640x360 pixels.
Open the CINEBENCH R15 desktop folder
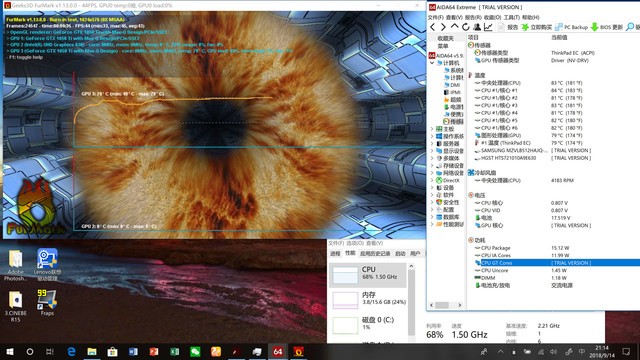point(16,306)
